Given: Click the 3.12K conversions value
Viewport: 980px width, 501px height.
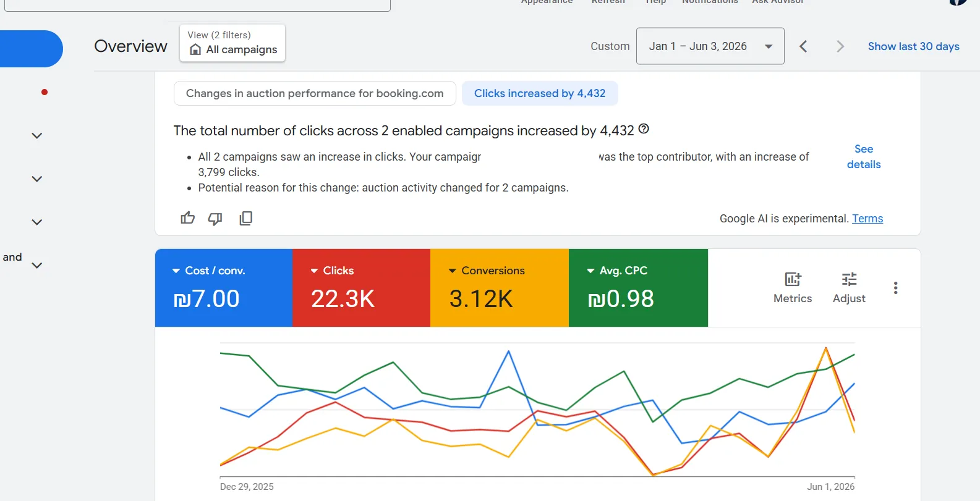Looking at the screenshot, I should coord(481,299).
